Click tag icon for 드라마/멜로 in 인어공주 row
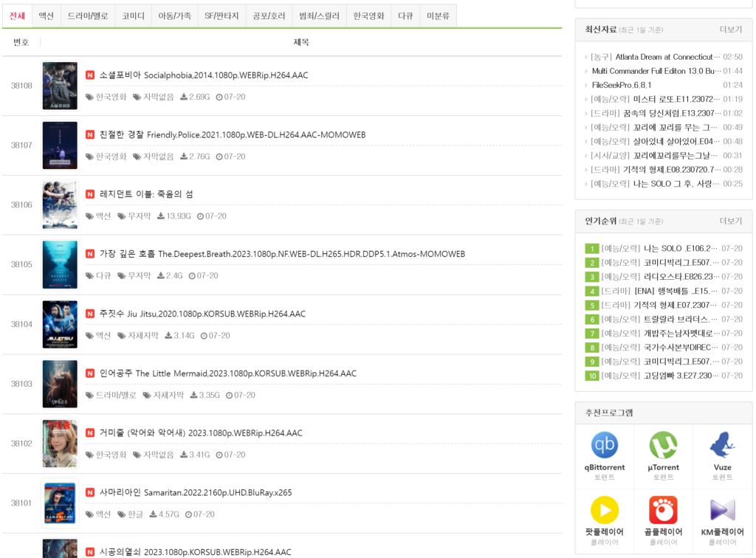The width and height of the screenshot is (756, 558). point(89,396)
